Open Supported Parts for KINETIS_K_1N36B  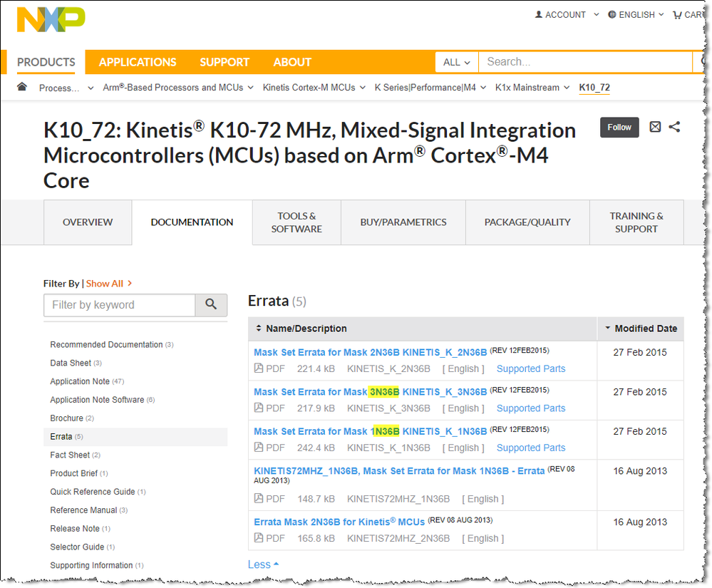(531, 448)
